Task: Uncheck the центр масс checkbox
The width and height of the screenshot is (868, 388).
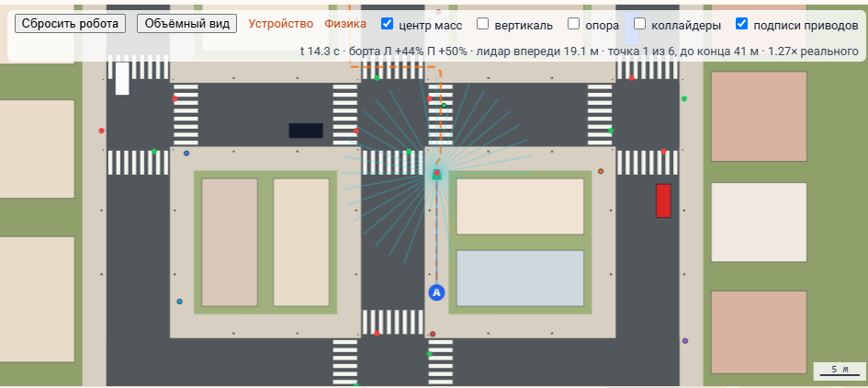Action: [388, 24]
